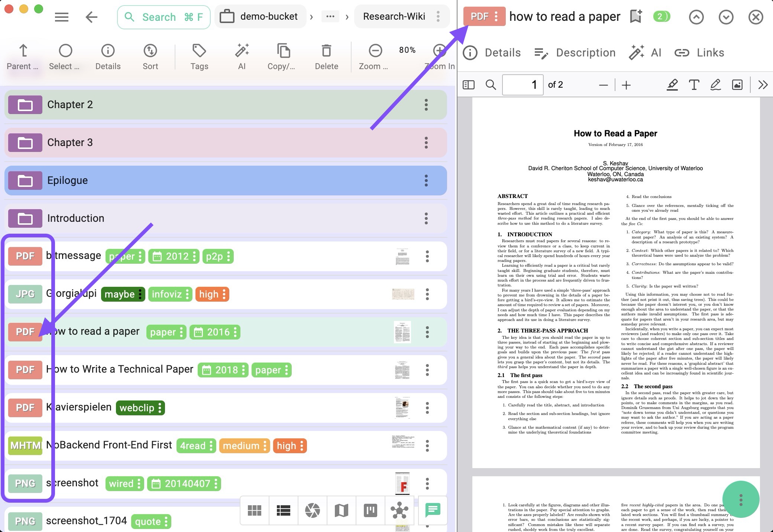The image size is (773, 532).
Task: Select the highlighter tool in PDF toolbar
Action: coord(672,85)
